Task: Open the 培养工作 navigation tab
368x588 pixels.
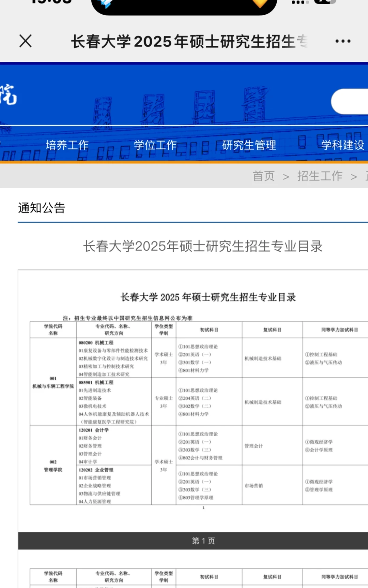Action: (x=67, y=145)
